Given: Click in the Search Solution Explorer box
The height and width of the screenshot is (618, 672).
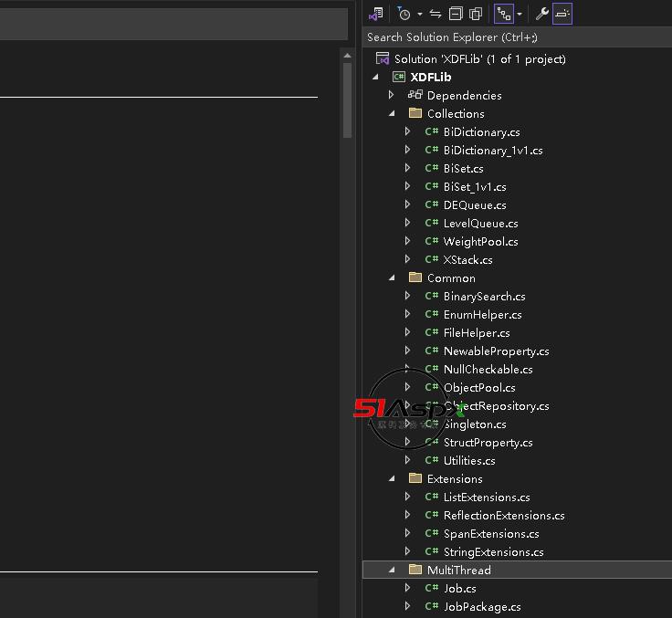Looking at the screenshot, I should tap(511, 37).
